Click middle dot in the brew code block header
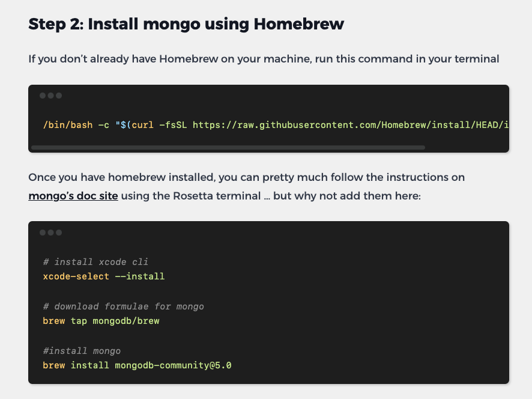 (50, 233)
